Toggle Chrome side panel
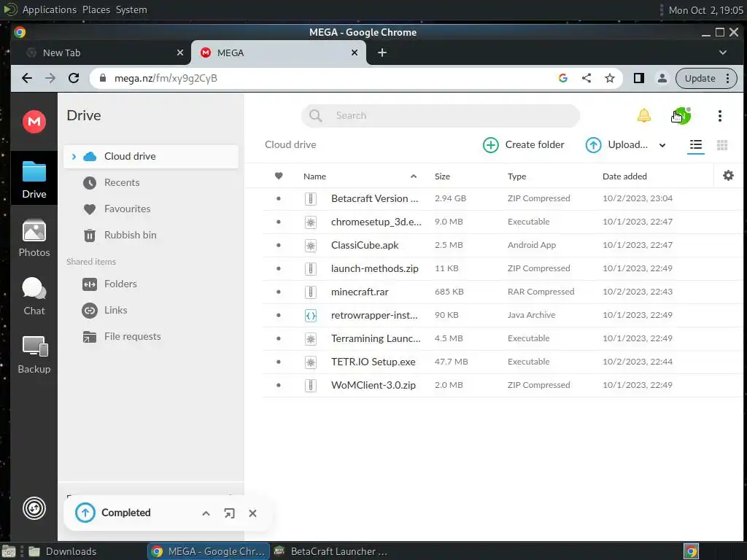The image size is (747, 560). coord(638,79)
